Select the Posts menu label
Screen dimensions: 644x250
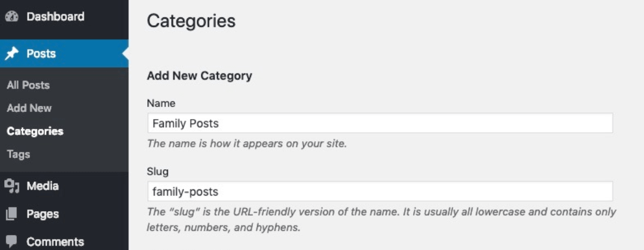pyautogui.click(x=41, y=53)
